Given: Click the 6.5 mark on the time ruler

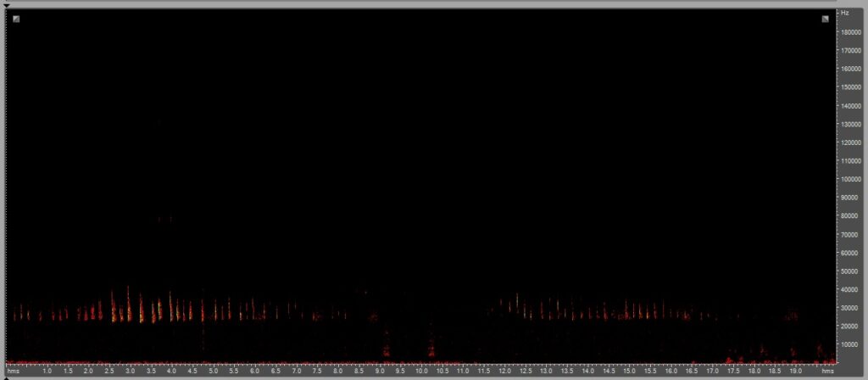Looking at the screenshot, I should 275,371.
